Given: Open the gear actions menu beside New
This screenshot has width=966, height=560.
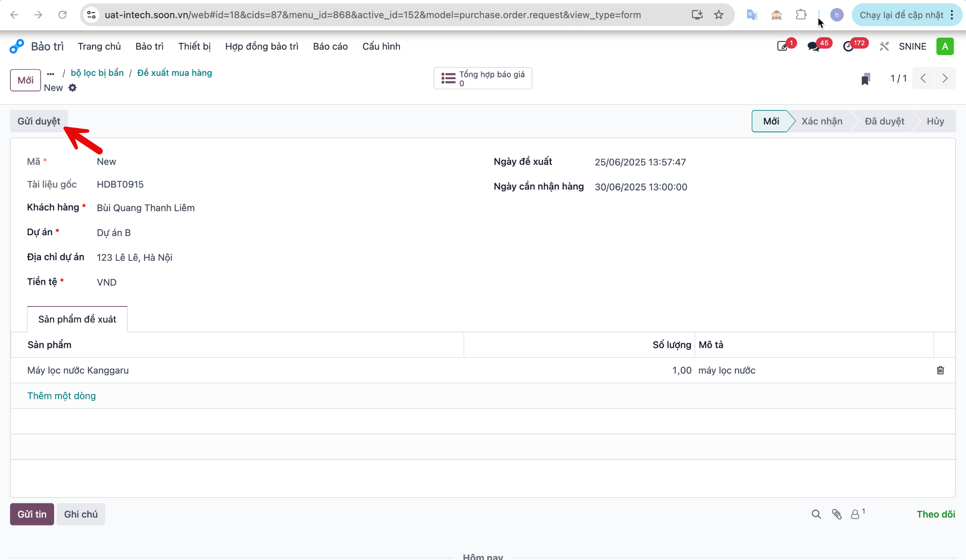Looking at the screenshot, I should click(72, 88).
